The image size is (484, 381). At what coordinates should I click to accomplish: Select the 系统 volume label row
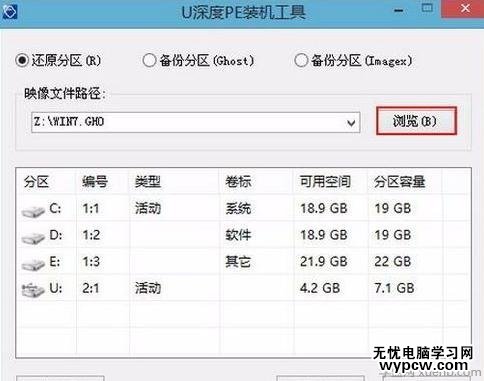click(243, 209)
